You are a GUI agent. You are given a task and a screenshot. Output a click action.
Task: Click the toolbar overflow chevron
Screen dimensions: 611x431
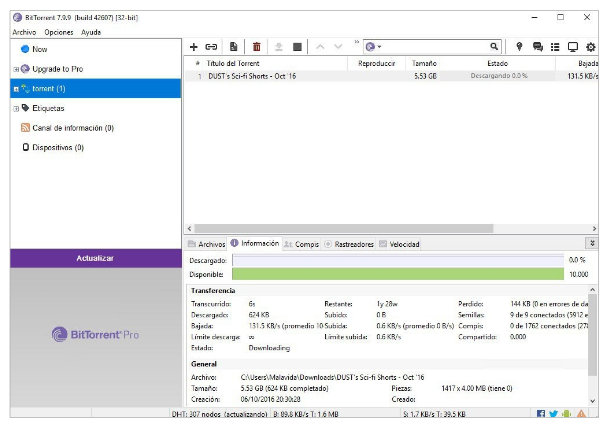point(357,42)
